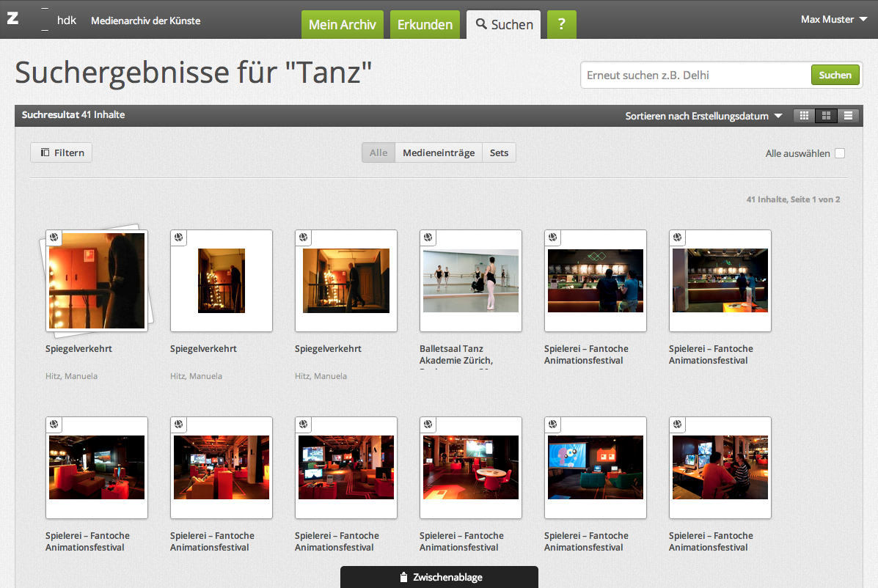Click the Zwischenablage clipboard icon
This screenshot has height=588, width=878.
click(x=403, y=577)
